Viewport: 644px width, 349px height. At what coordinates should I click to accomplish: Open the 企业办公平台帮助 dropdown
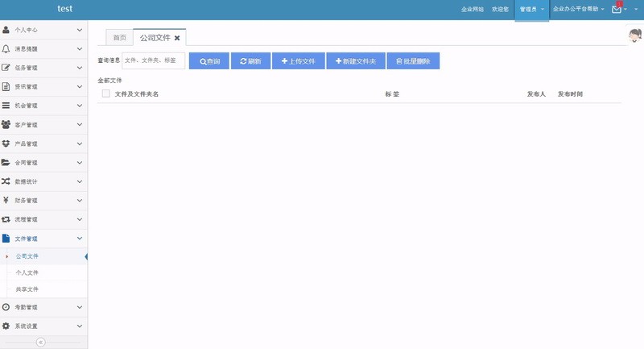(x=578, y=9)
